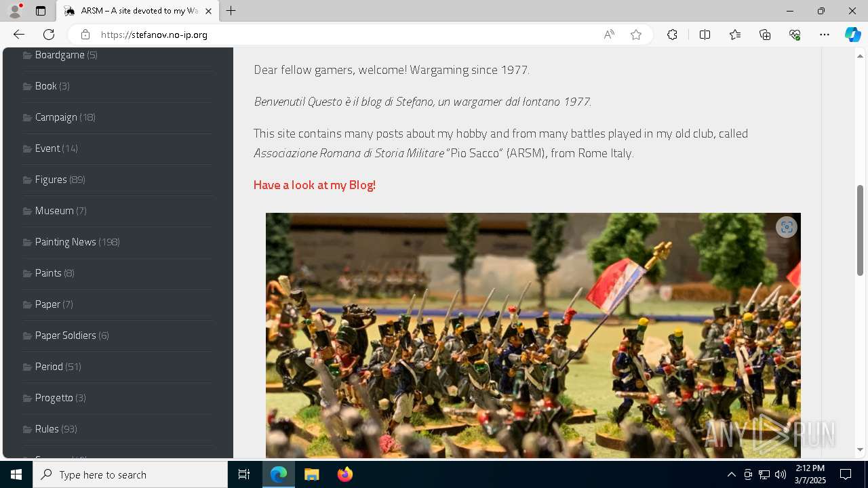The image size is (868, 488).
Task: Open the Windows Start menu
Action: pos(16,474)
